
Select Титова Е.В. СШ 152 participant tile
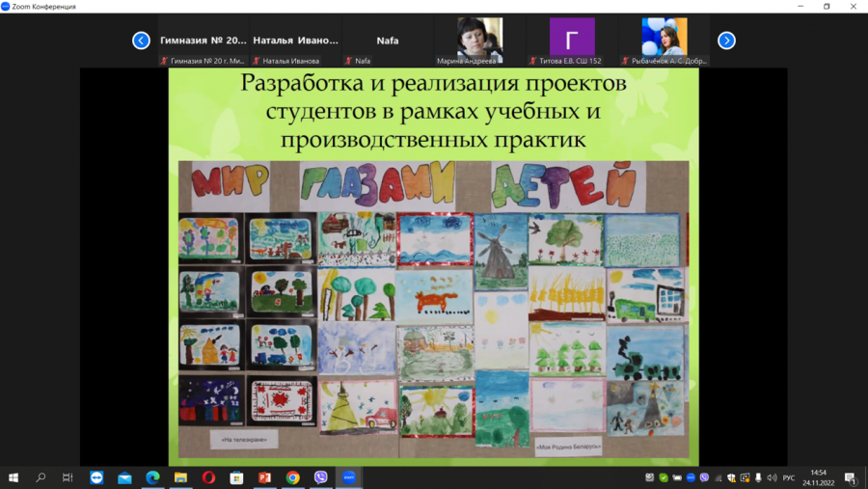(x=572, y=41)
